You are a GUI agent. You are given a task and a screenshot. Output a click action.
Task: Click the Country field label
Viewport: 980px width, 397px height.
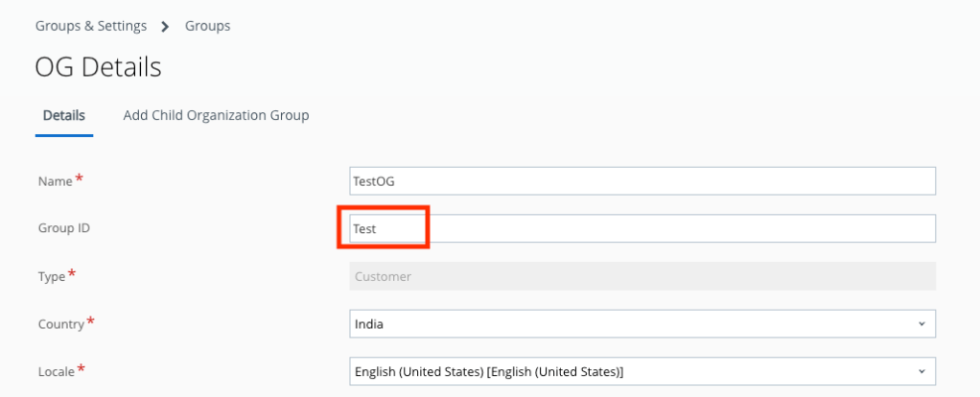[60, 324]
